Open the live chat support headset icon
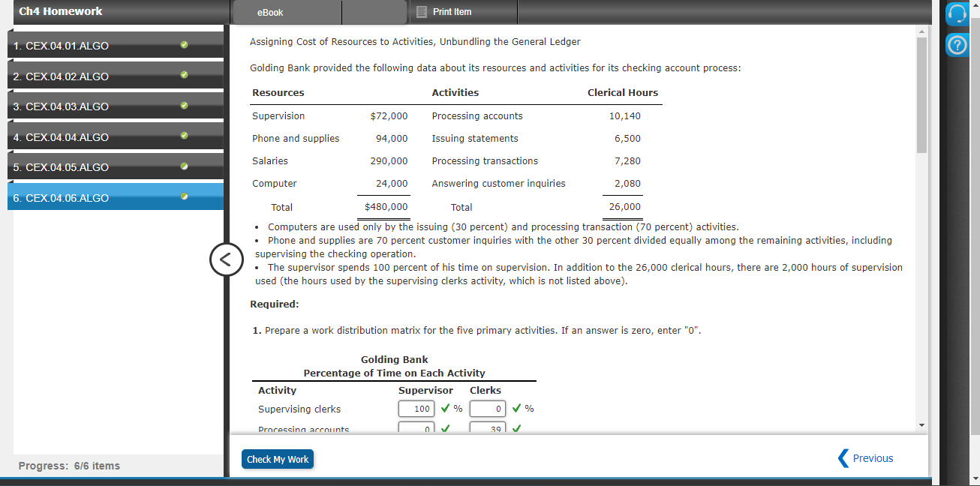 (957, 14)
